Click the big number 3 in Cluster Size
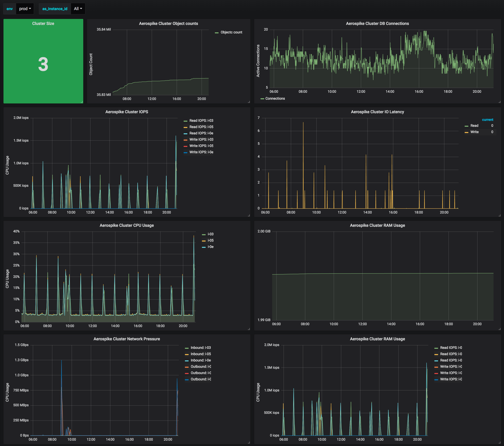The width and height of the screenshot is (504, 446). tap(43, 64)
